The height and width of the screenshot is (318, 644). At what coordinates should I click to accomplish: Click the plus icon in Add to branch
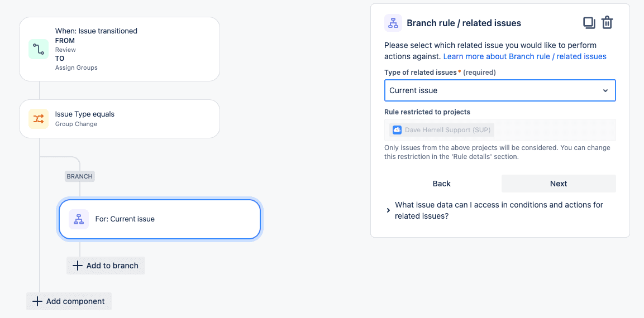(77, 266)
